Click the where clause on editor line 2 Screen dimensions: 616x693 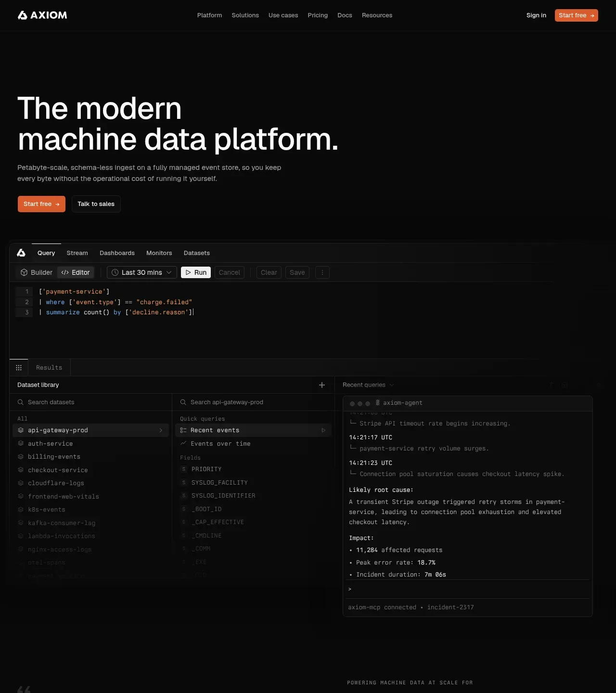click(x=115, y=302)
